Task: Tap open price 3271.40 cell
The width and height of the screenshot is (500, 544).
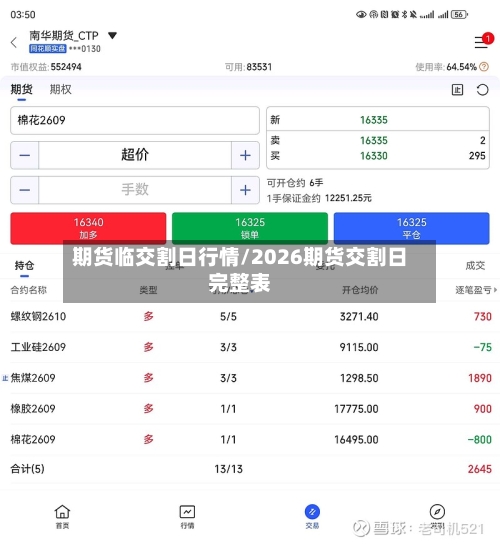Action: pyautogui.click(x=359, y=316)
